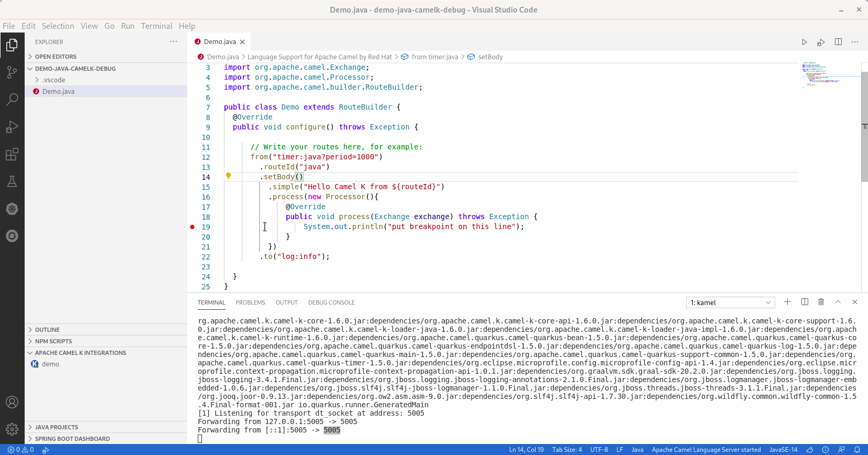Open the Extensions view
Screen dimensions: 868x455
[x=12, y=154]
